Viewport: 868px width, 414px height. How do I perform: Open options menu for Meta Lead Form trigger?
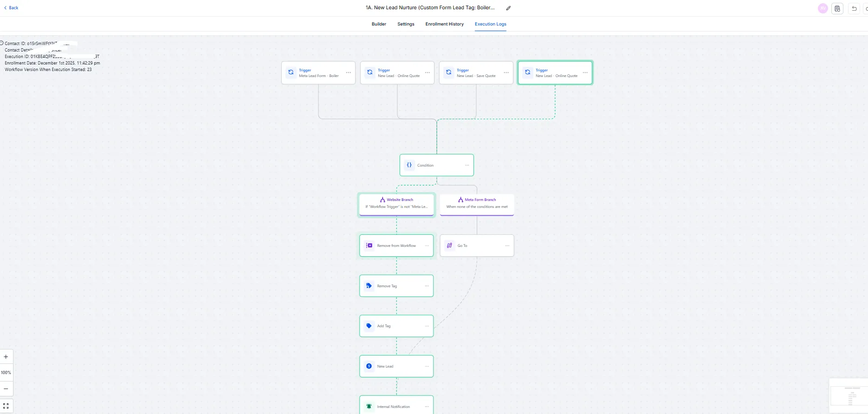click(x=349, y=72)
